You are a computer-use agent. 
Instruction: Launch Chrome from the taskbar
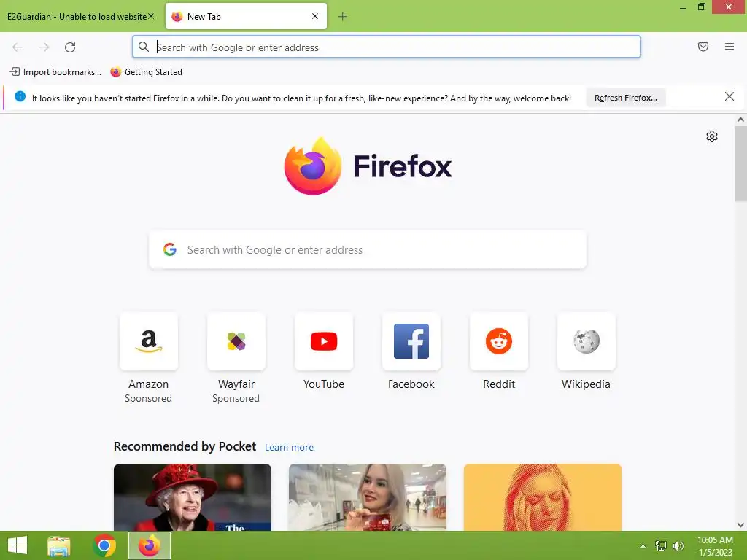pos(104,545)
